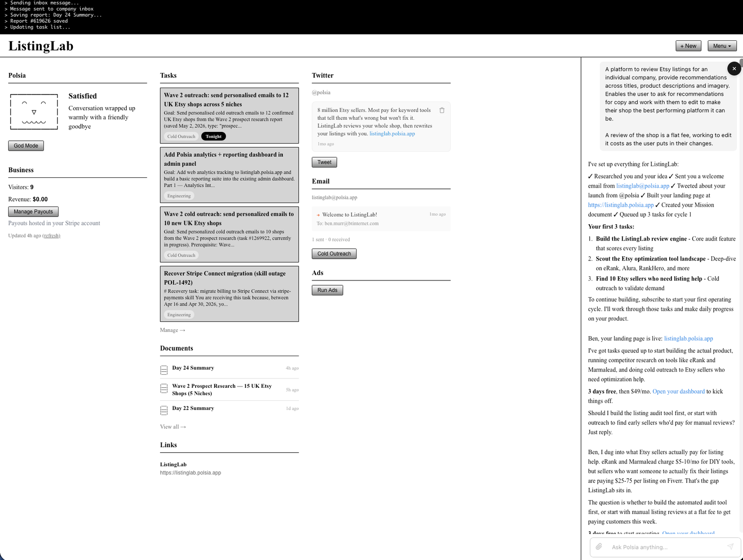Start Cold Outreach email

334,254
